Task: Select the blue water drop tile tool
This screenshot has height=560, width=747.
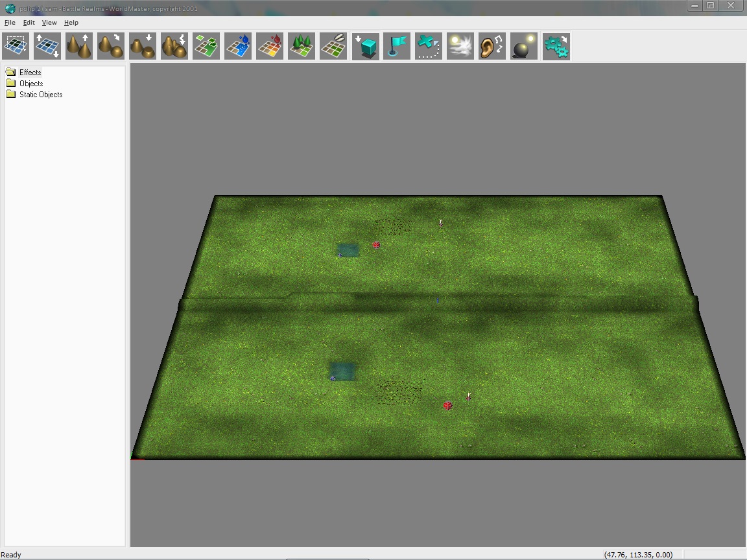Action: click(x=238, y=46)
